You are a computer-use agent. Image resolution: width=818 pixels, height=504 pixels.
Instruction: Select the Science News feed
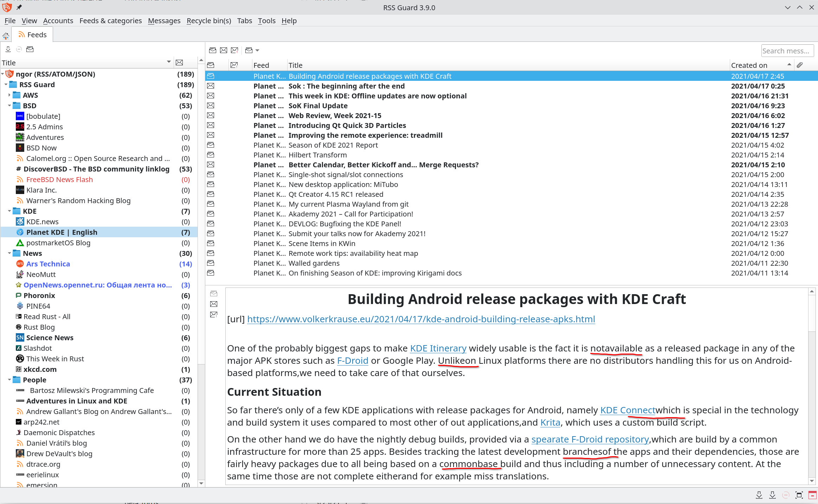tap(50, 337)
